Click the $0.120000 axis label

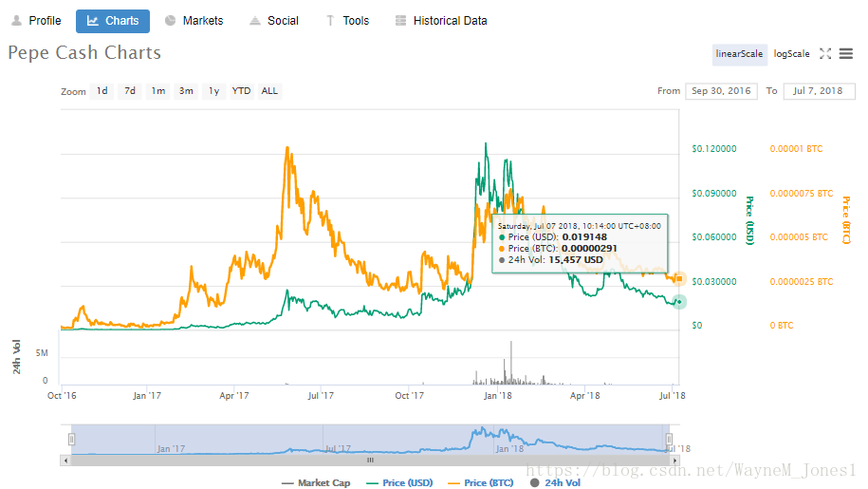pos(714,149)
